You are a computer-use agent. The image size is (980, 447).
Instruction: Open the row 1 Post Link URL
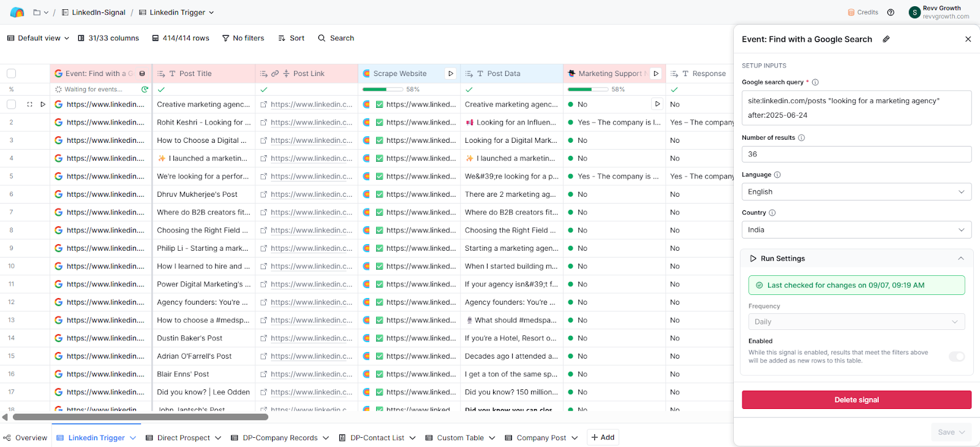(311, 105)
